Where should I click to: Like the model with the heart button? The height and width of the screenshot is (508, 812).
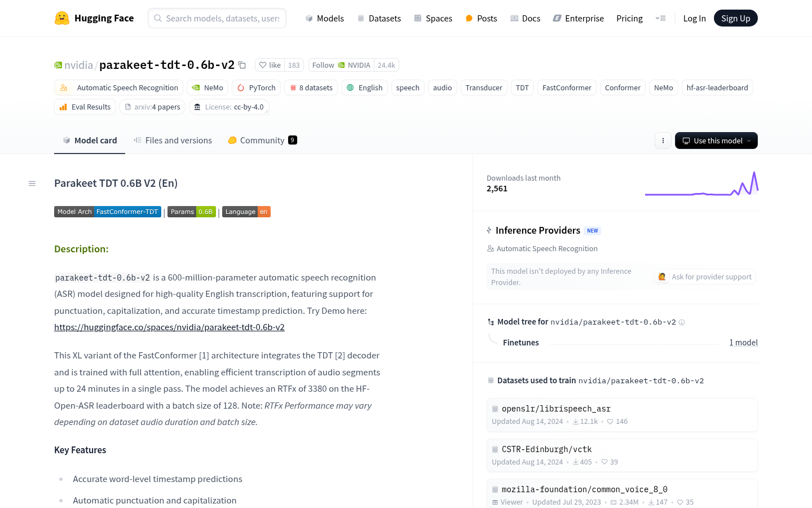(270, 65)
